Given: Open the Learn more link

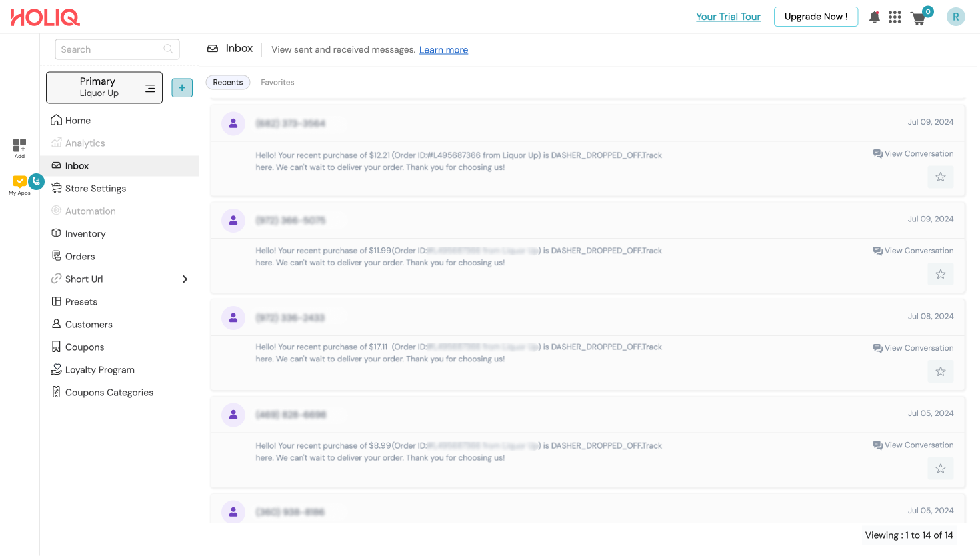Looking at the screenshot, I should tap(443, 50).
